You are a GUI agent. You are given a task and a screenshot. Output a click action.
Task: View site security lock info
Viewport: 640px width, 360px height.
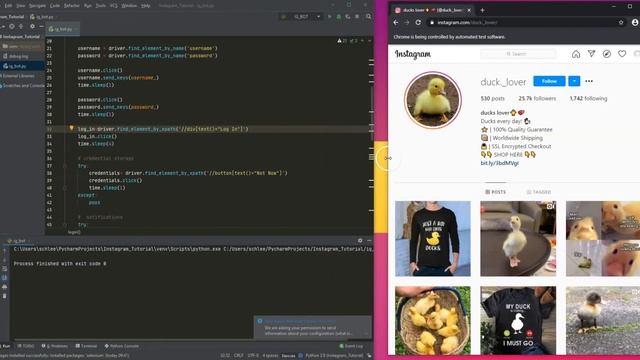pyautogui.click(x=432, y=22)
